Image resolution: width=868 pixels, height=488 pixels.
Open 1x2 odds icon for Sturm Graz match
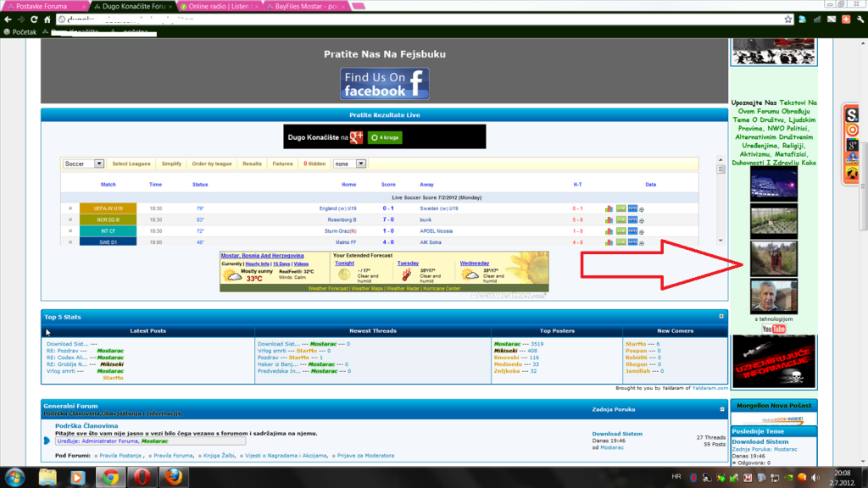(x=620, y=230)
